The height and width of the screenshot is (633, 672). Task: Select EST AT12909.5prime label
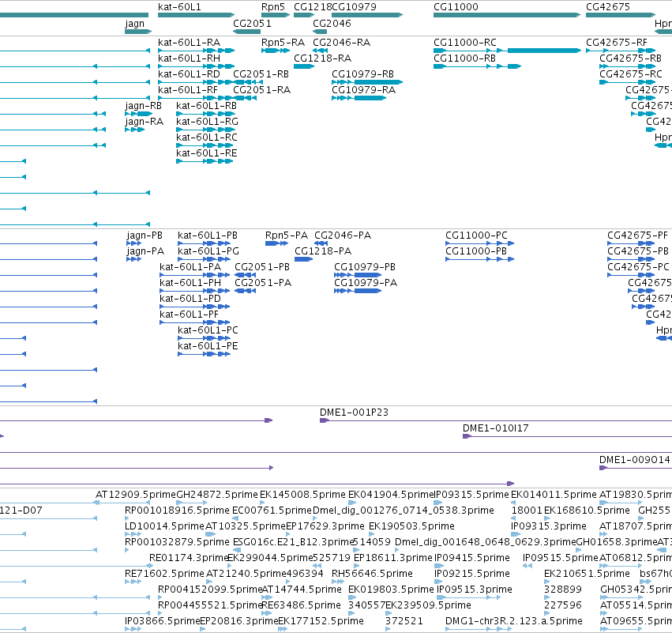coord(136,495)
